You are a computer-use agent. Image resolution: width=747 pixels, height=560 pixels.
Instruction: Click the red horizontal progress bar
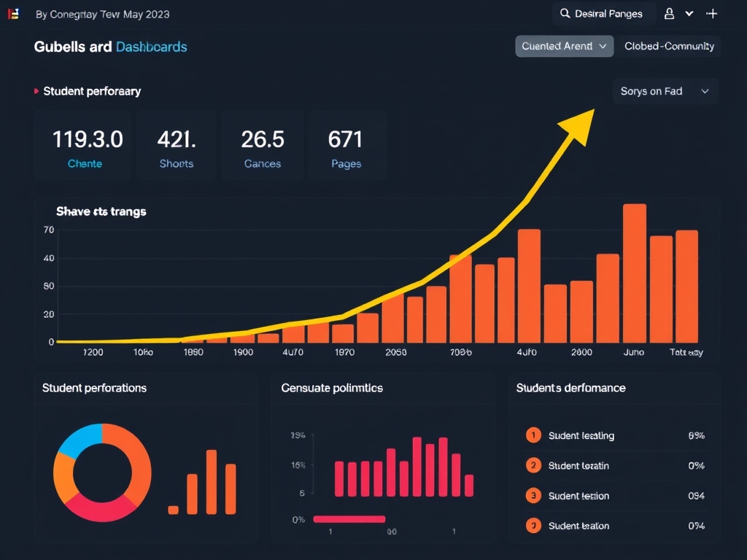coord(349,519)
